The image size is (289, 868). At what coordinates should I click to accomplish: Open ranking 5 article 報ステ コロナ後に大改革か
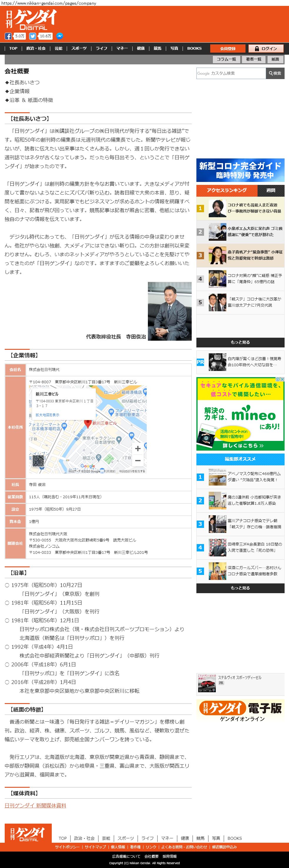240,302
